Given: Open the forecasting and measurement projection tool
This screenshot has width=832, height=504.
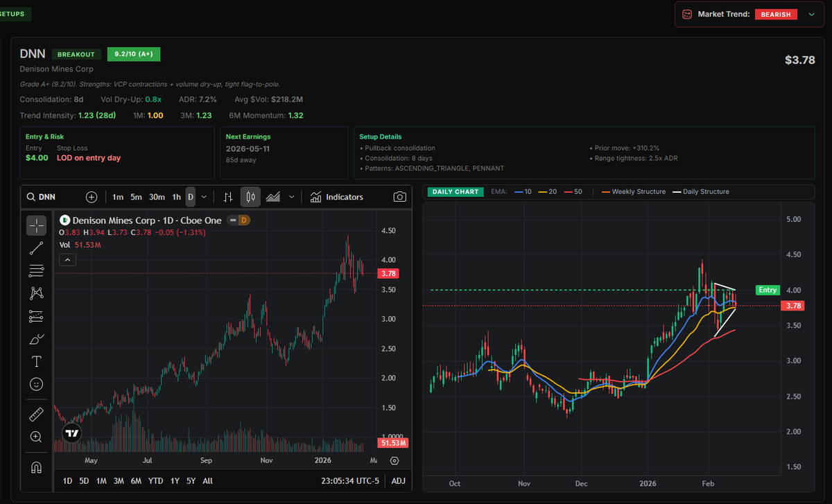Looking at the screenshot, I should (x=37, y=316).
